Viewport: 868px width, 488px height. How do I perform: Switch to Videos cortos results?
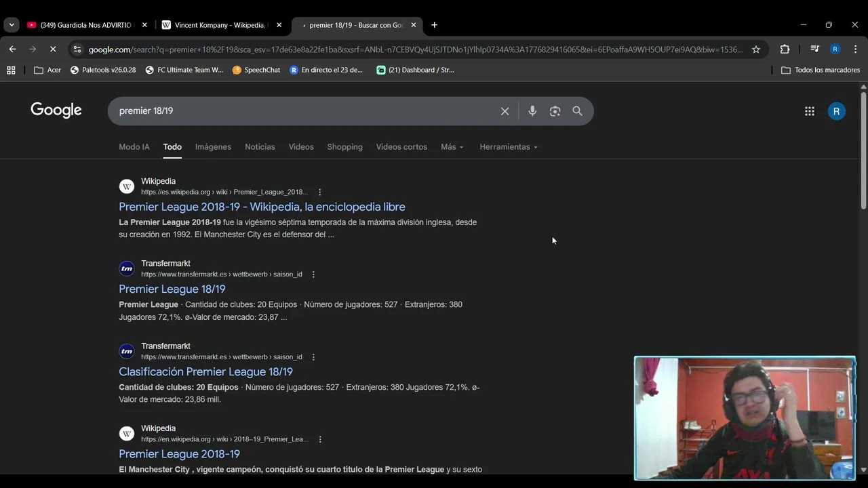click(x=401, y=147)
